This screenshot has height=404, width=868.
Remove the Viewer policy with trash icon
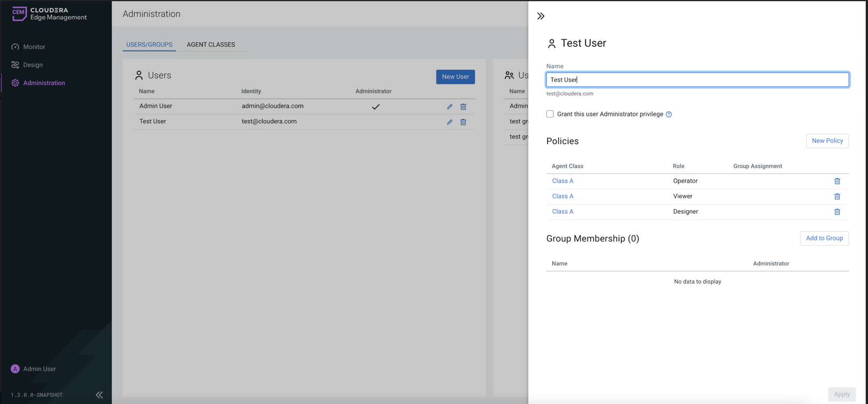coord(837,196)
